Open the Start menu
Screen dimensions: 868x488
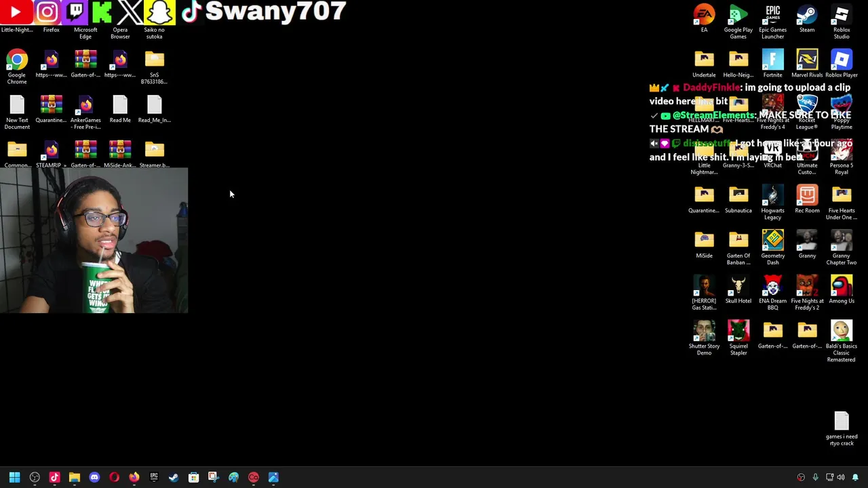click(x=14, y=477)
